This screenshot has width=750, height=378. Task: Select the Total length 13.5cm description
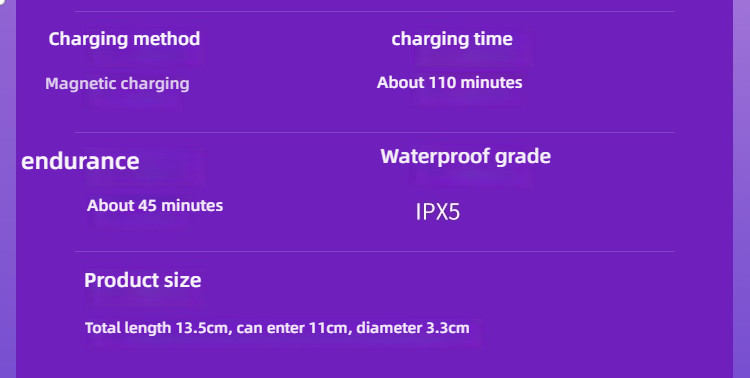[x=277, y=328]
